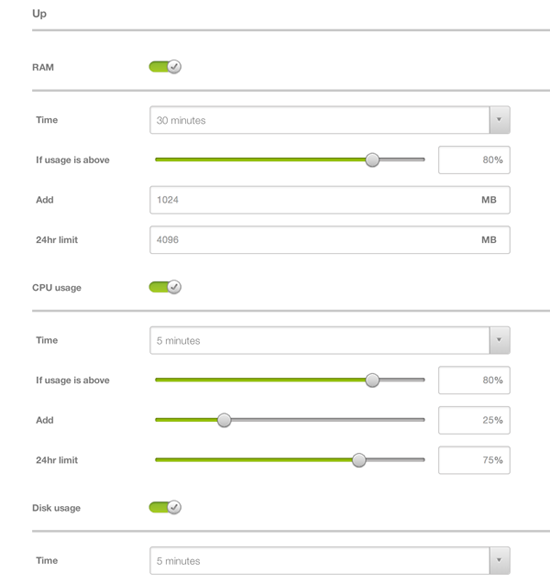Click the CPU Add slider handle

click(x=224, y=420)
